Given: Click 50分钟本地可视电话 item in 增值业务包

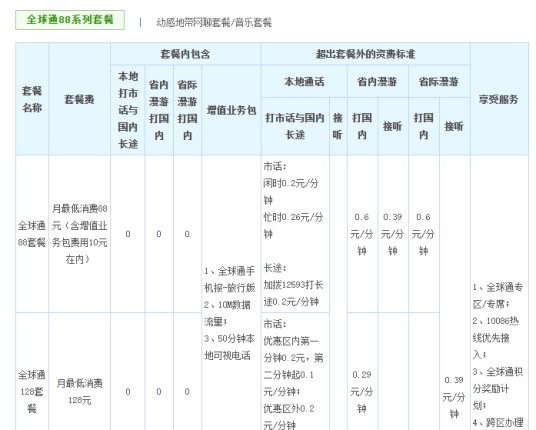Looking at the screenshot, I should [x=229, y=347].
